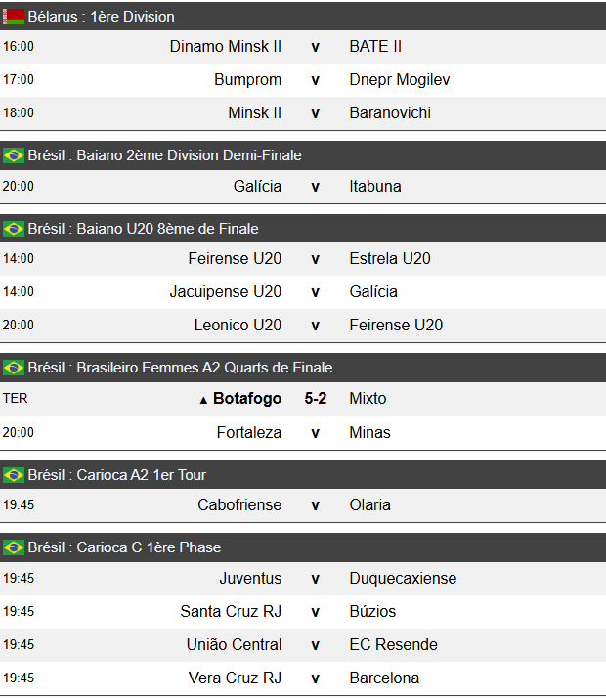Open Brasileiro Femmes A2 Quarts de Finale
606x700 pixels.
pyautogui.click(x=180, y=368)
